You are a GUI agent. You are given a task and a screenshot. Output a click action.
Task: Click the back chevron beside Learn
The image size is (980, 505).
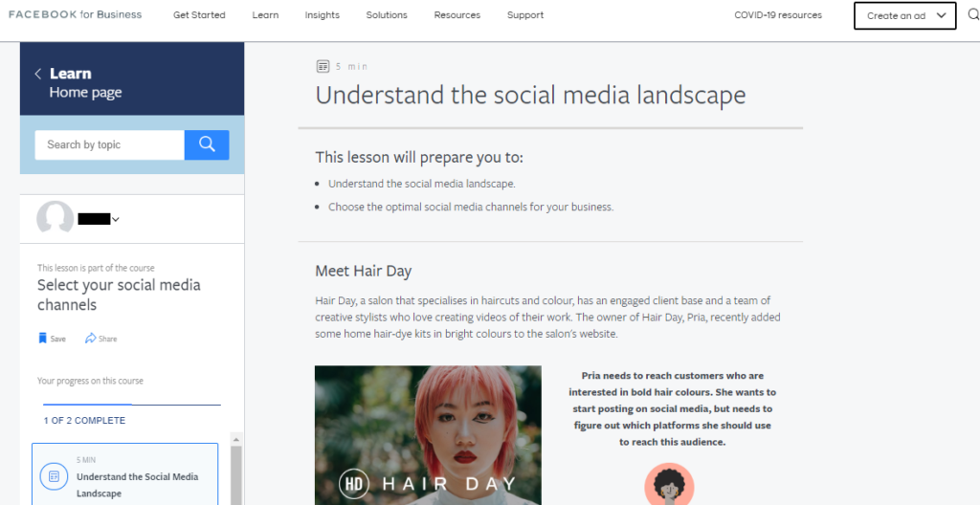pyautogui.click(x=38, y=74)
